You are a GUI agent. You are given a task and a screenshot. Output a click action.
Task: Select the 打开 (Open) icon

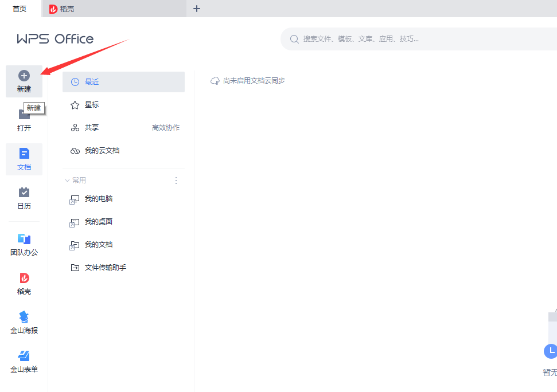point(24,119)
